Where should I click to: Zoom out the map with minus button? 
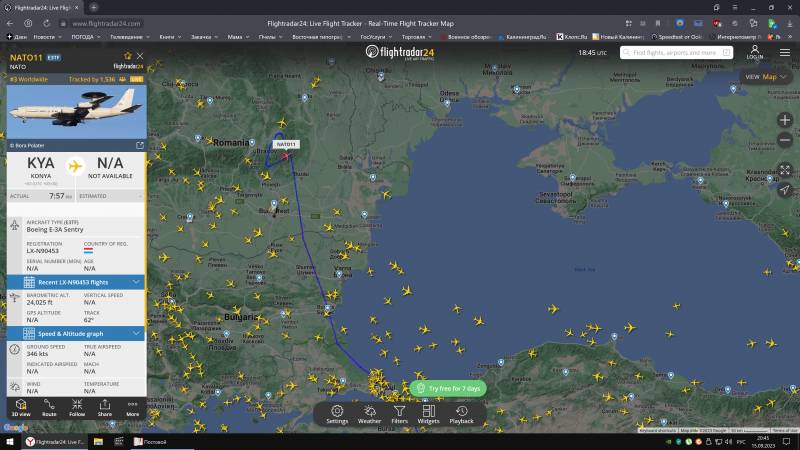[x=785, y=140]
